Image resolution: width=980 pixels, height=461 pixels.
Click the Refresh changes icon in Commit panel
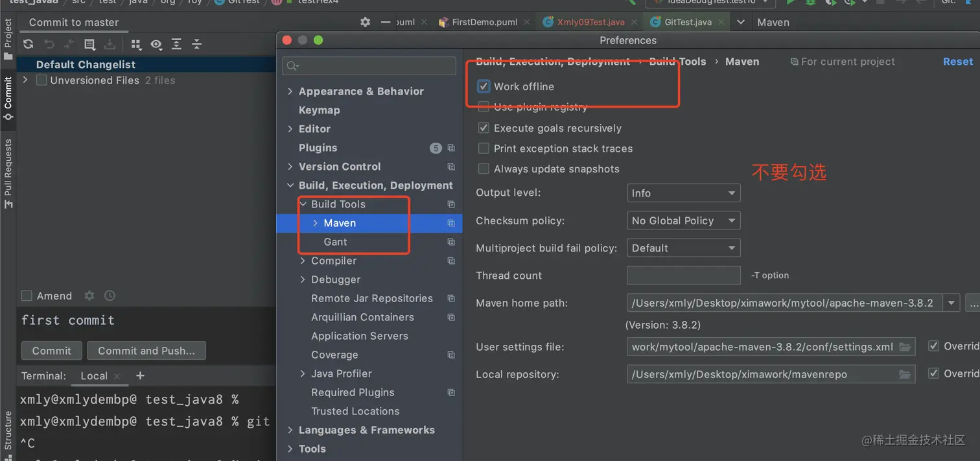(x=28, y=44)
